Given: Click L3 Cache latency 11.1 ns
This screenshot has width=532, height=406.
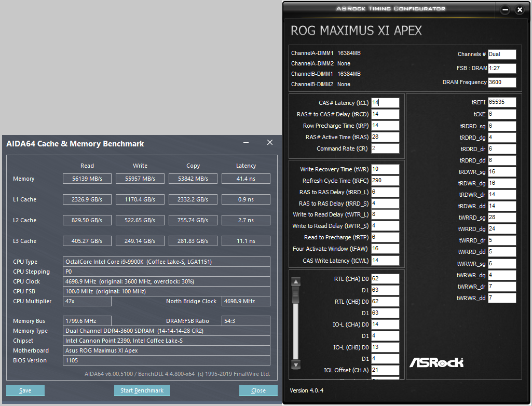Looking at the screenshot, I should pyautogui.click(x=246, y=241).
